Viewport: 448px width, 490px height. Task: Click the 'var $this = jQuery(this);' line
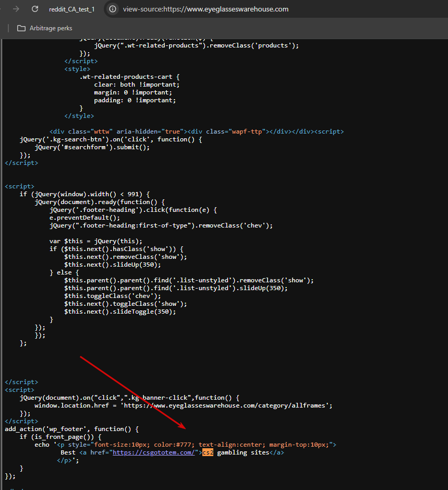click(96, 241)
